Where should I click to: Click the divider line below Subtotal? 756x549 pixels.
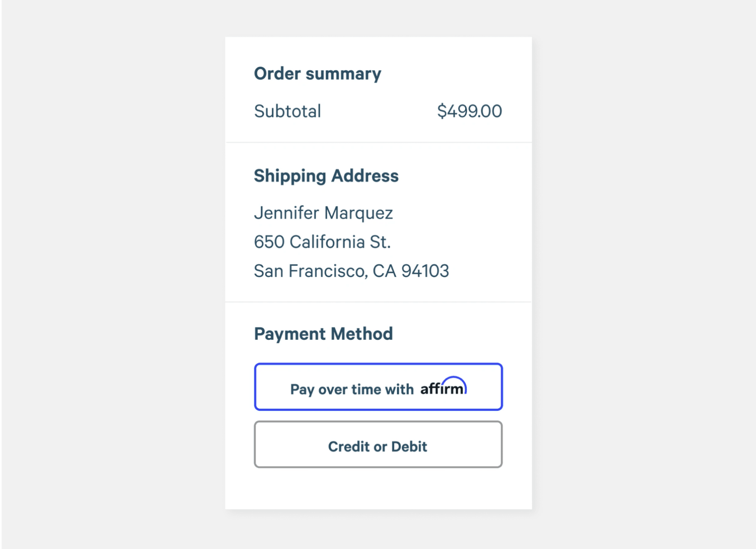click(x=378, y=142)
